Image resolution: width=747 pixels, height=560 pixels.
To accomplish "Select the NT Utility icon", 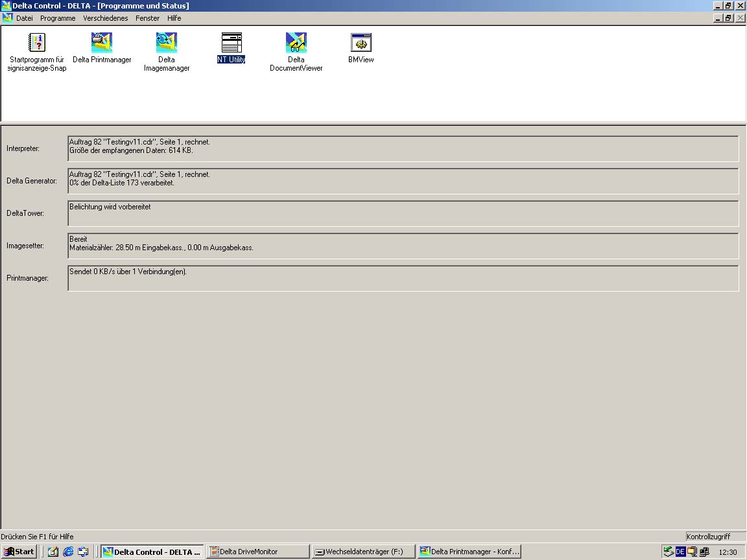I will pos(231,43).
